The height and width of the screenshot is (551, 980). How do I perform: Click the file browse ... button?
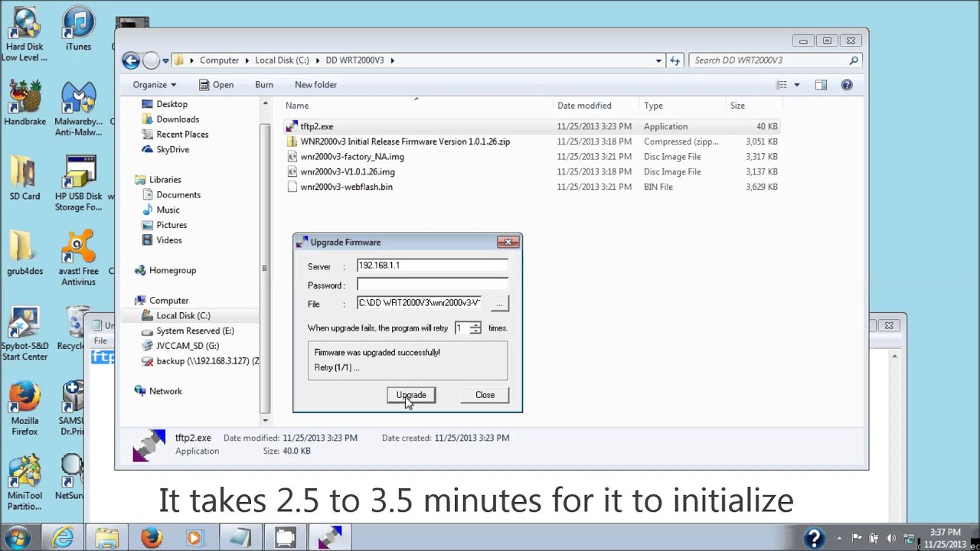click(499, 304)
